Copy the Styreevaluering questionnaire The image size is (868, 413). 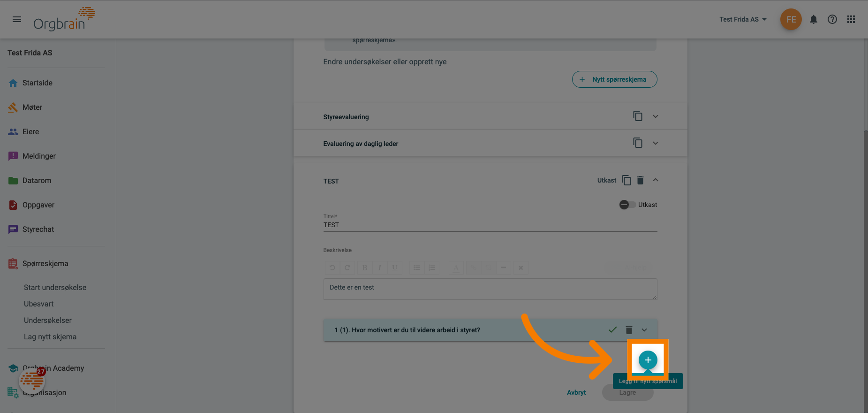638,116
